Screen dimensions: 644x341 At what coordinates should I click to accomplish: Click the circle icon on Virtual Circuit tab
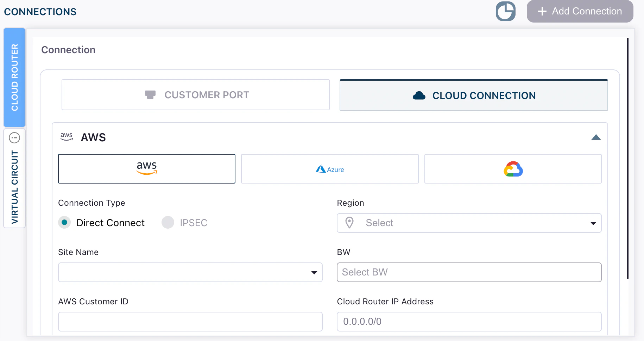[14, 138]
